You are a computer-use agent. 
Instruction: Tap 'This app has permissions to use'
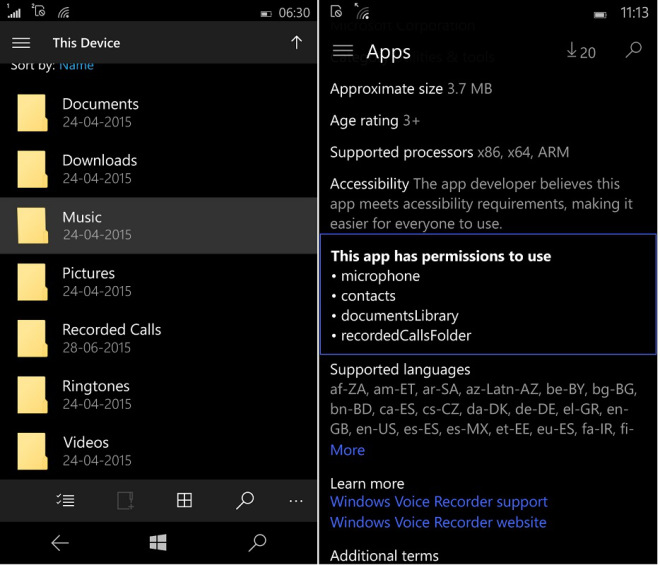[441, 256]
